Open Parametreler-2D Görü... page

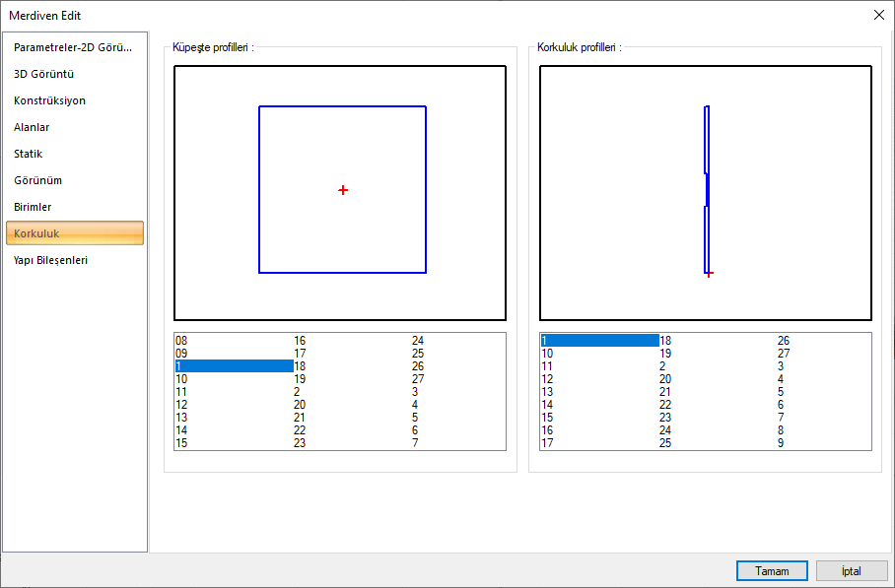tap(73, 47)
